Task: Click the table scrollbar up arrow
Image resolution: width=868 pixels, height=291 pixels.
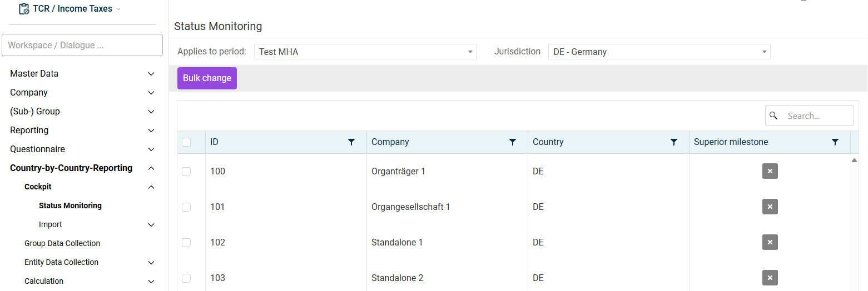Action: 854,160
